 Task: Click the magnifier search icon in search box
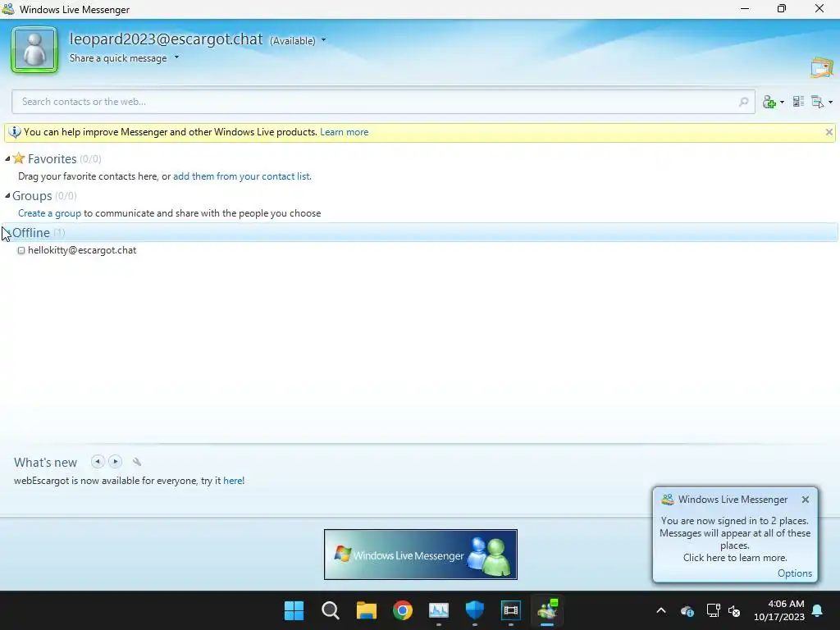pyautogui.click(x=743, y=102)
